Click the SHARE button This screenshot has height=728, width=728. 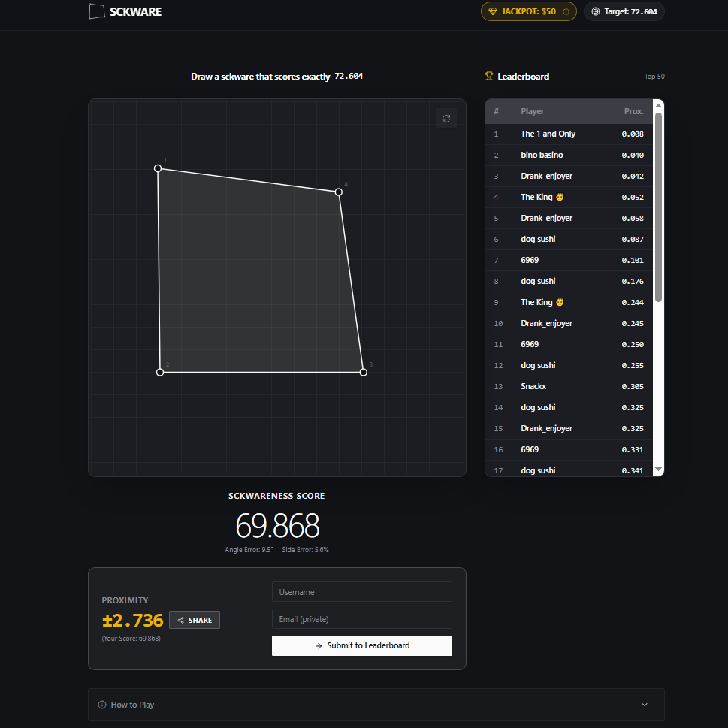[x=195, y=620]
